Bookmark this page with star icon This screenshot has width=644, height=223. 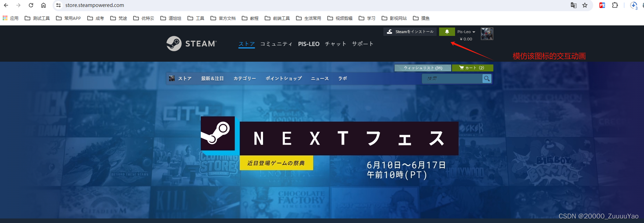tap(585, 5)
